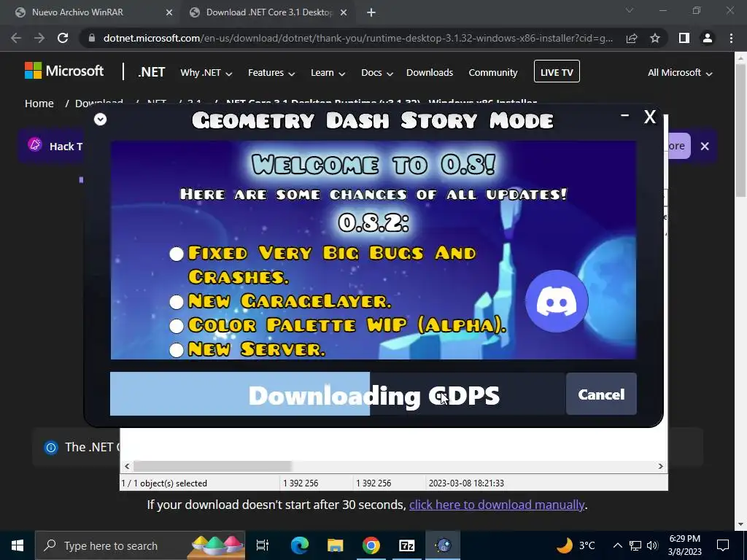Screen dimensions: 747x560
Task: Click horizontal scrollbar left arrow in 7-Zip window
Action: (127, 466)
